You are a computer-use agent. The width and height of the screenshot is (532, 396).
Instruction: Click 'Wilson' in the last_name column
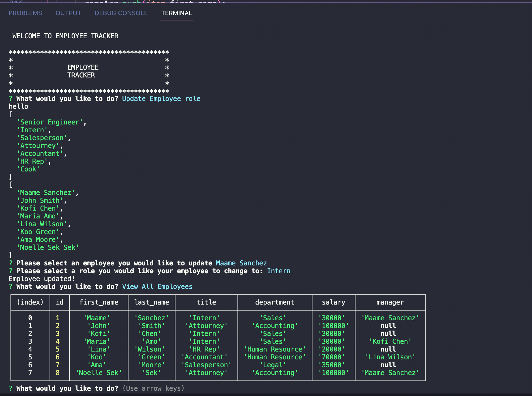point(150,349)
